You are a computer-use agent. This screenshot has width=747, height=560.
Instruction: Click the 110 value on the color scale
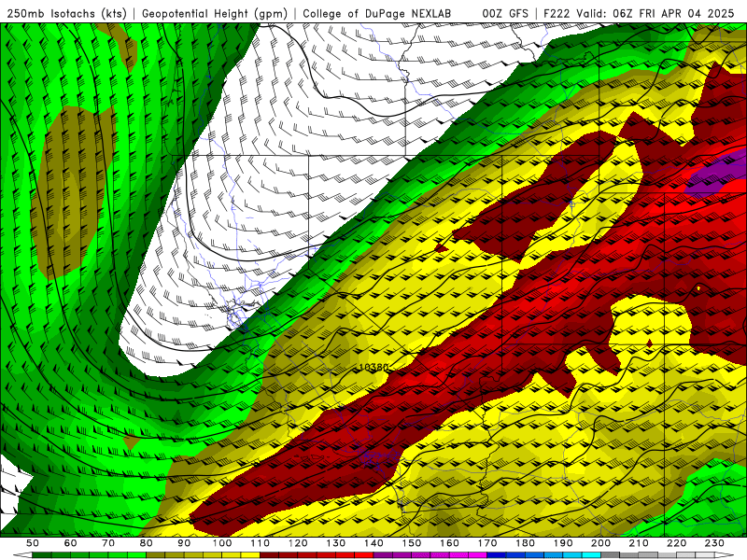(261, 543)
